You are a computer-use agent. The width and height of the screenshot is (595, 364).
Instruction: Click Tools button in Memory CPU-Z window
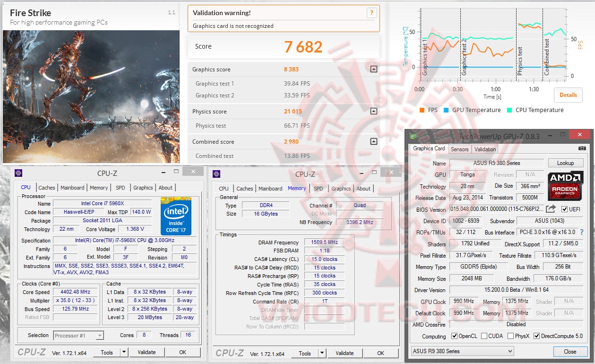coord(305,353)
